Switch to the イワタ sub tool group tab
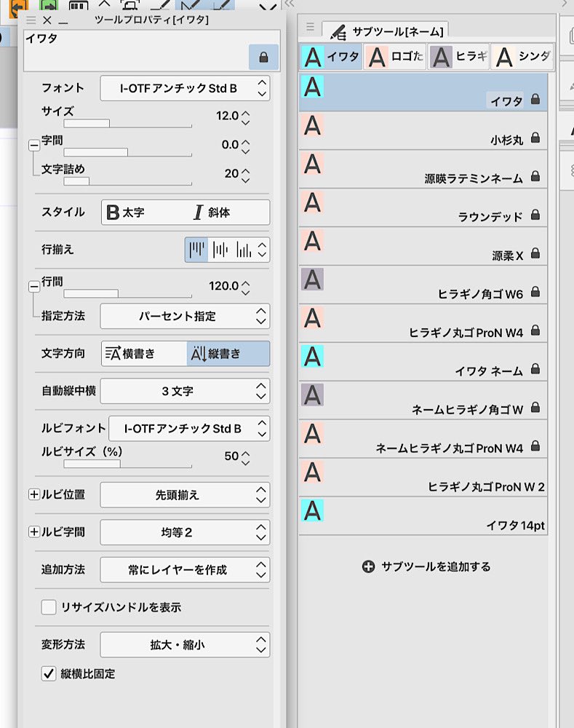This screenshot has width=574, height=728. (331, 57)
